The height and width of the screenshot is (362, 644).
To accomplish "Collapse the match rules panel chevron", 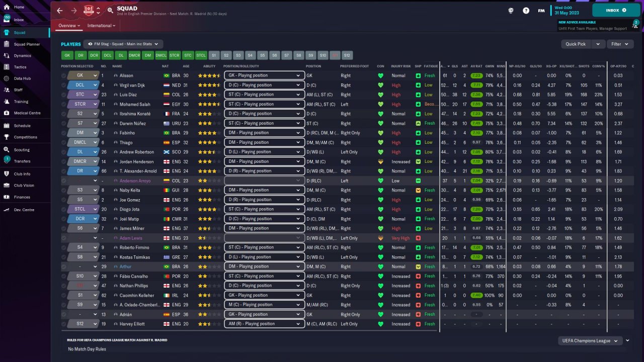I will coord(627,340).
